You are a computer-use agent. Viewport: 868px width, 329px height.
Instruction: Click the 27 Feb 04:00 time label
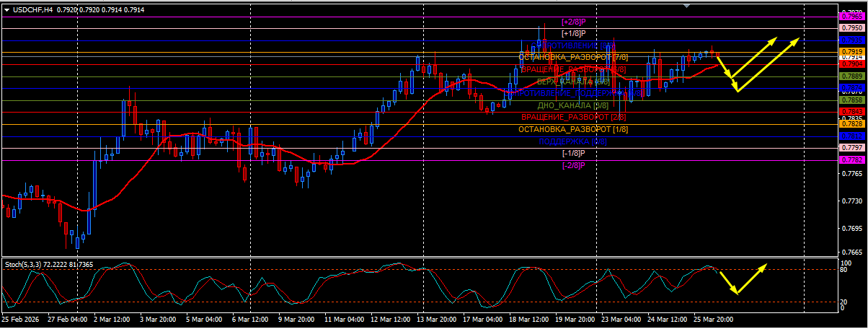(68, 318)
